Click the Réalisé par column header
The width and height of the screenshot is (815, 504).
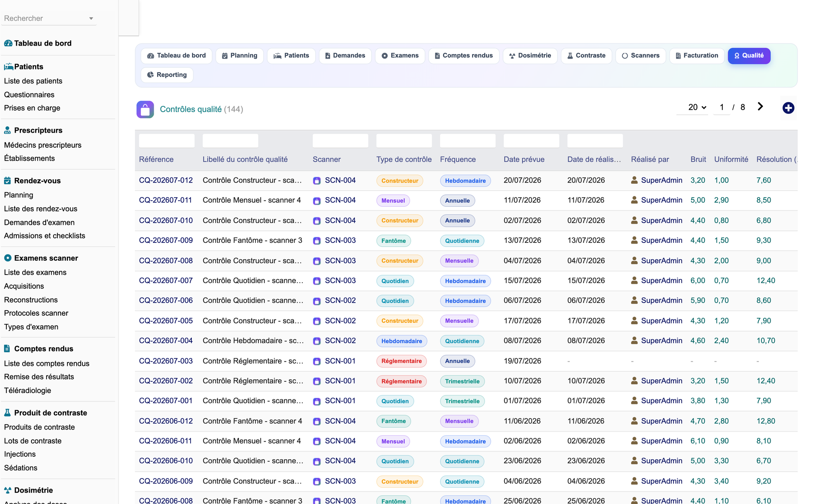coord(650,159)
